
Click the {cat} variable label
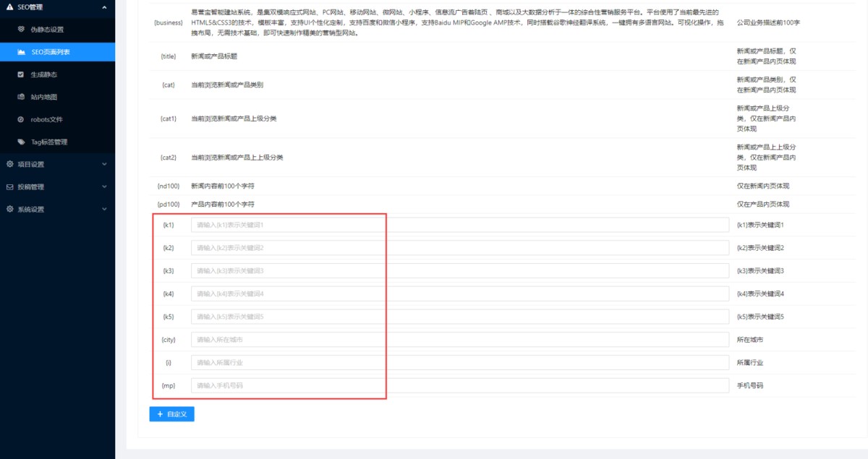169,85
